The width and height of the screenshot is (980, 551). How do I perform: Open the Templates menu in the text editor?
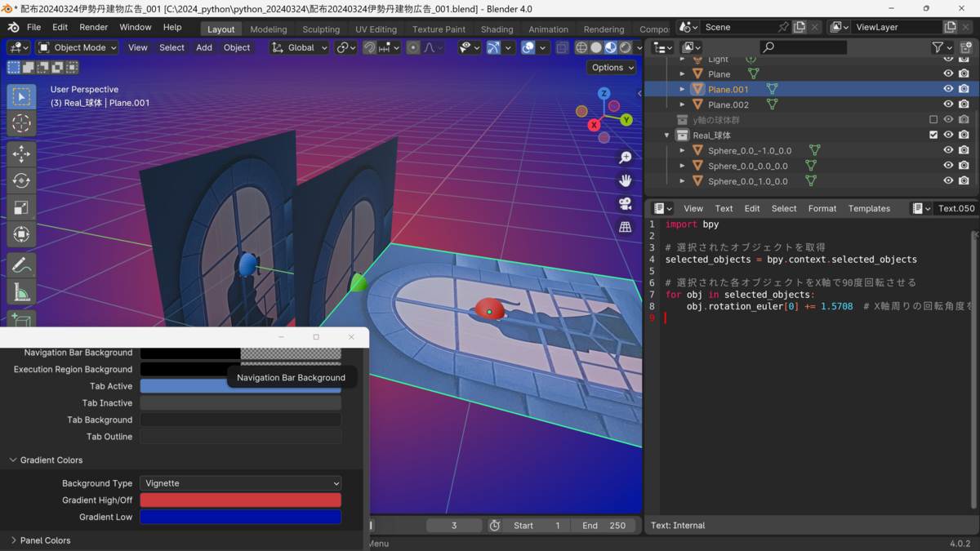[869, 208]
